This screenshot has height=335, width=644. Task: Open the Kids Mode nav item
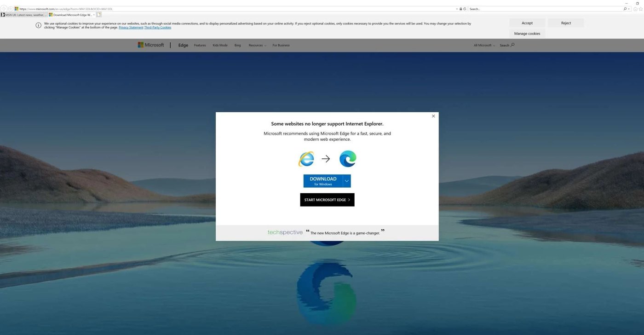(x=220, y=45)
